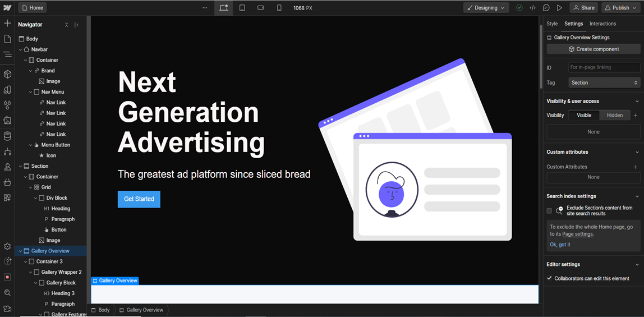Open the Page settings link
Viewport: 644px width, 317px height.
pyautogui.click(x=577, y=234)
